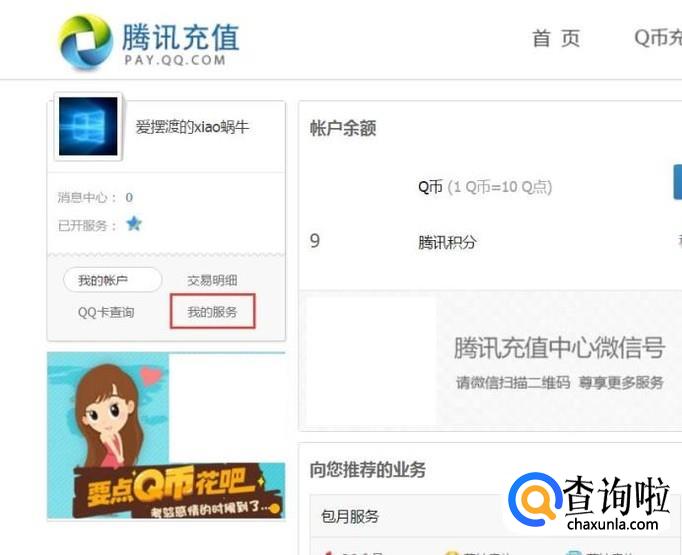Click the 帐户余额 heading
The width and height of the screenshot is (682, 555).
pyautogui.click(x=343, y=128)
